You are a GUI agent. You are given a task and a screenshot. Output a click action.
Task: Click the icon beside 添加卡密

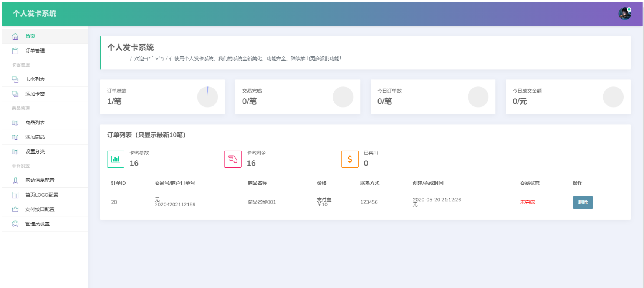pos(15,94)
